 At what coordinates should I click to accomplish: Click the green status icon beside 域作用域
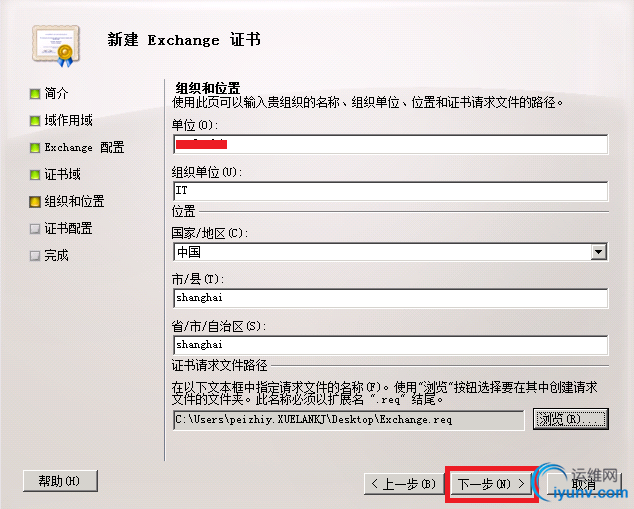point(35,120)
